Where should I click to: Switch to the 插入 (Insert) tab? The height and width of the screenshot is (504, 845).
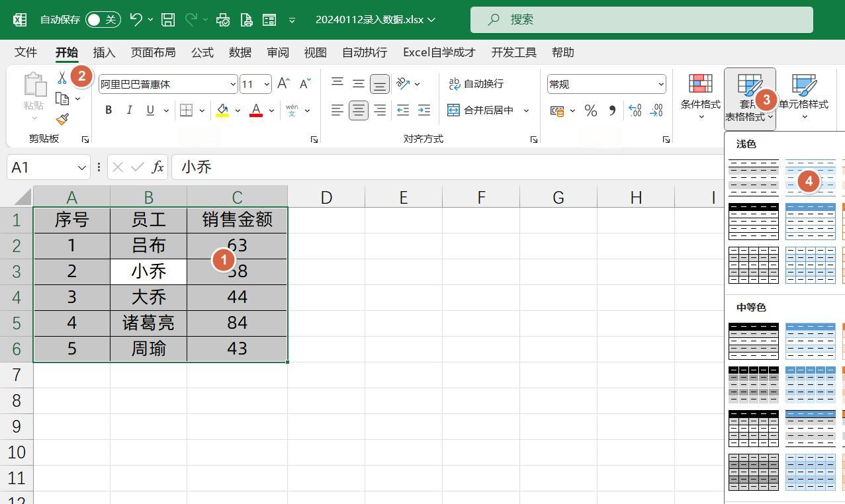pos(104,52)
